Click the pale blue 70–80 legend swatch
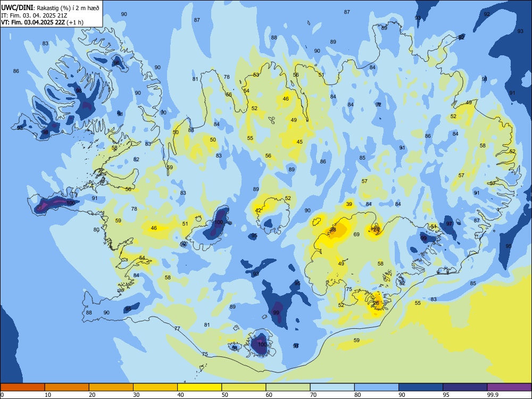This screenshot has height=399, width=532. 332,387
